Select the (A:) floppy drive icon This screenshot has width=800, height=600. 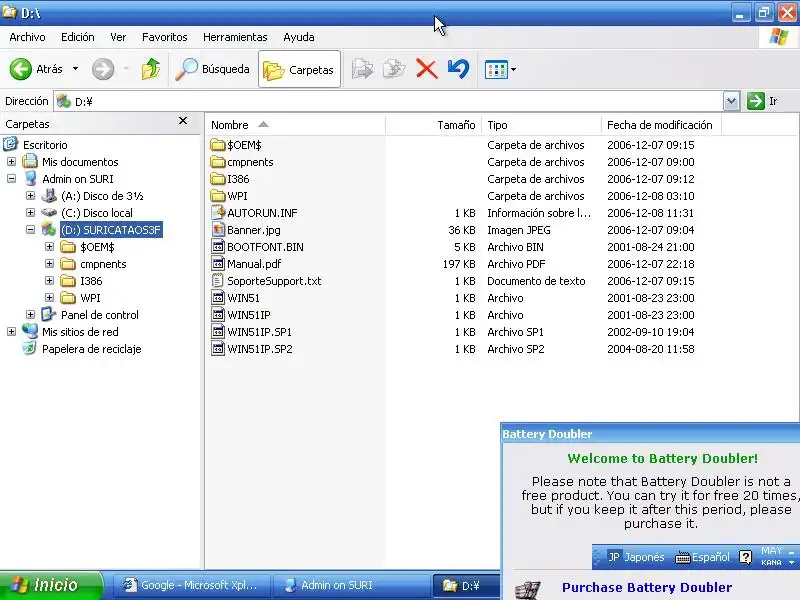49,195
